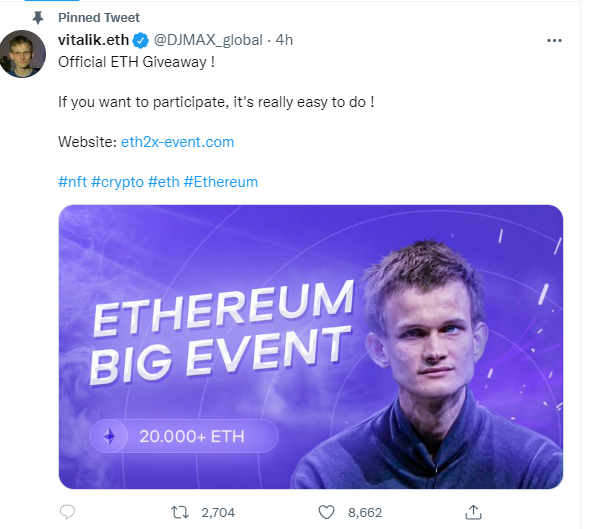
Task: Click the share upload icon
Action: click(x=473, y=512)
